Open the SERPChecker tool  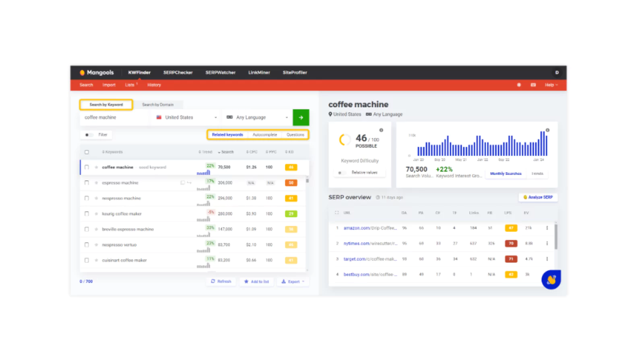(178, 72)
